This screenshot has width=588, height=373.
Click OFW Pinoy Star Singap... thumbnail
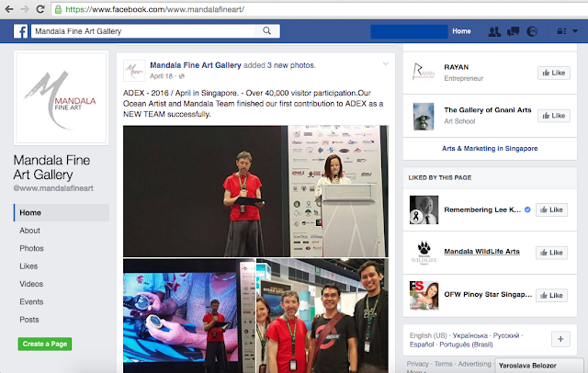point(424,296)
